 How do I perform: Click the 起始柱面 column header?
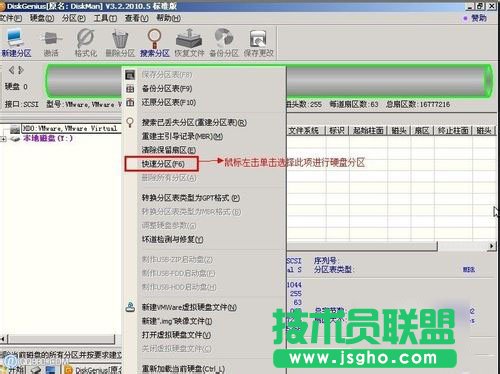(x=368, y=131)
